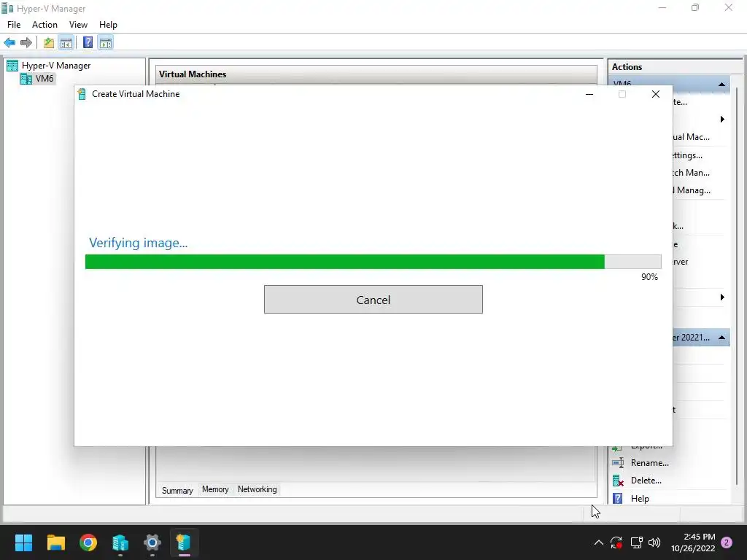This screenshot has width=747, height=560.
Task: Click the Delete action icon with red X
Action: click(618, 481)
